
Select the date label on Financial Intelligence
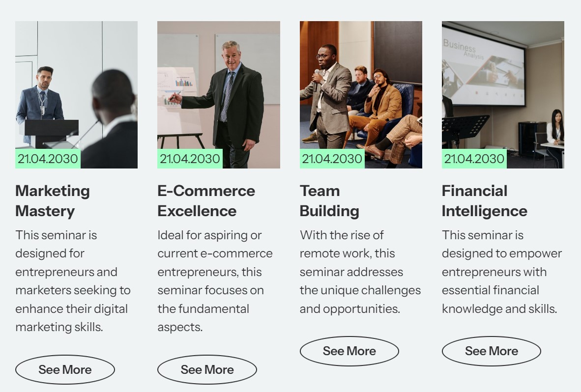coord(474,159)
